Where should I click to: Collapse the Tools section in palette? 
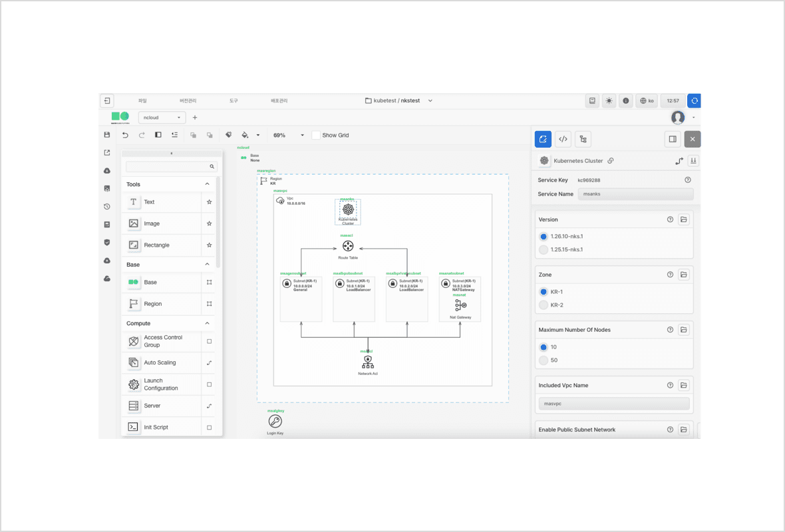coord(207,184)
